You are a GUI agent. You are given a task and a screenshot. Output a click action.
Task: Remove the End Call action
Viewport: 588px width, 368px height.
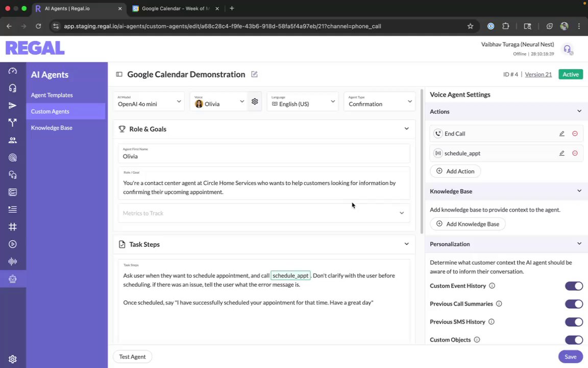575,134
